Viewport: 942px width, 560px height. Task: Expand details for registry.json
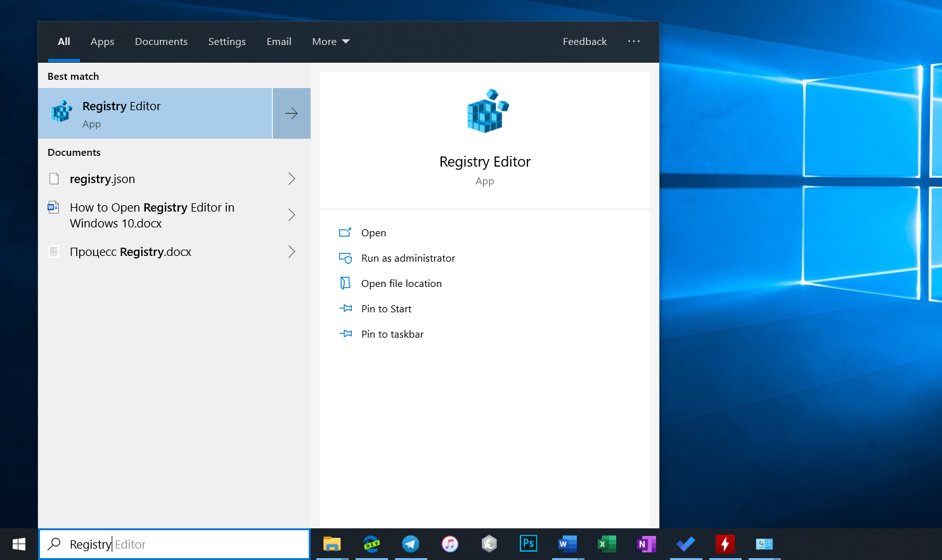point(292,179)
